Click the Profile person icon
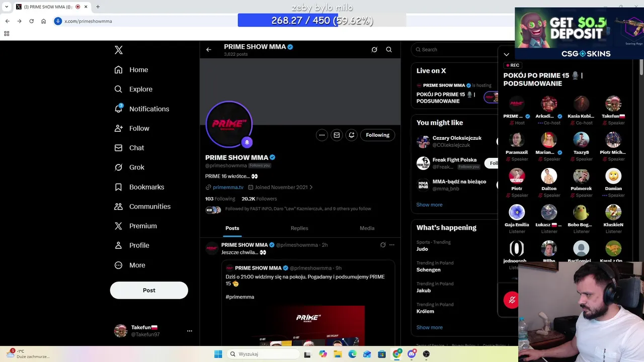The width and height of the screenshot is (644, 362). 118,245
